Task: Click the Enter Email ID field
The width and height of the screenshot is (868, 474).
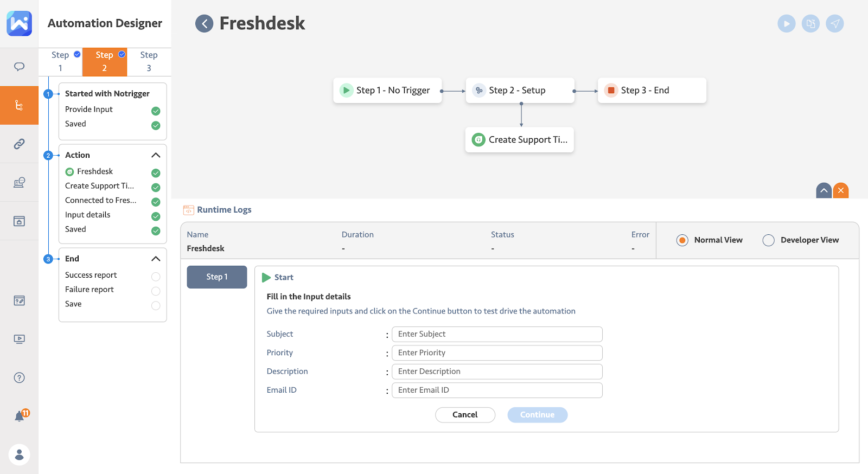Action: point(497,390)
